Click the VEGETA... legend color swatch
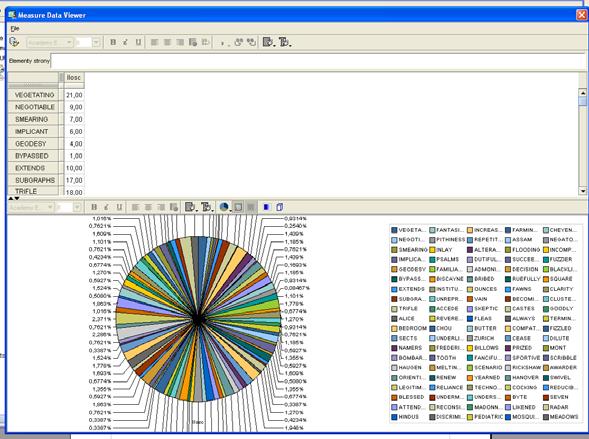 pyautogui.click(x=394, y=230)
